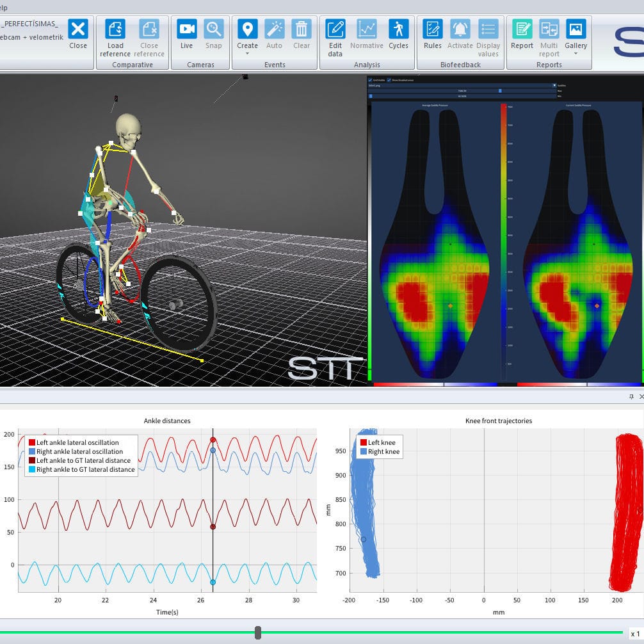The width and height of the screenshot is (644, 644).
Task: Click the Gallery picture icon
Action: pyautogui.click(x=576, y=29)
